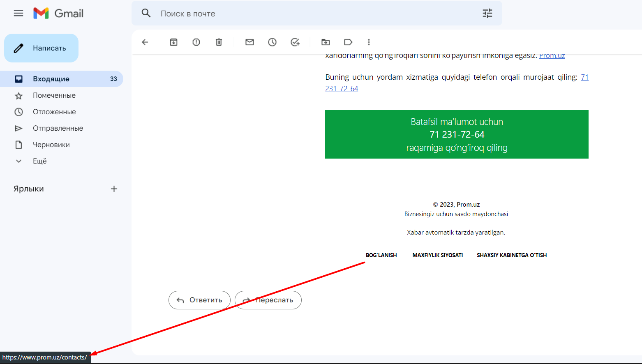642x364 pixels.
Task: Go back to inbox arrow
Action: (x=145, y=42)
